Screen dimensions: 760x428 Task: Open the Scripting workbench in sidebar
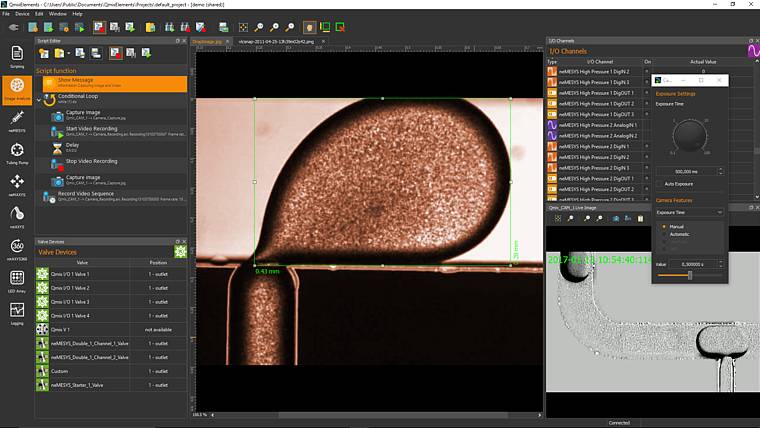pos(17,56)
